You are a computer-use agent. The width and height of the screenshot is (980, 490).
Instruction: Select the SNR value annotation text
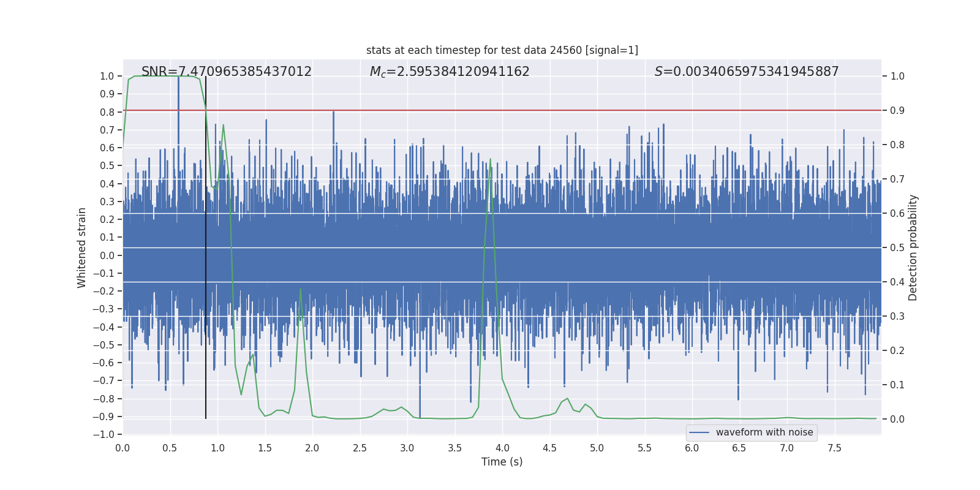[x=226, y=72]
